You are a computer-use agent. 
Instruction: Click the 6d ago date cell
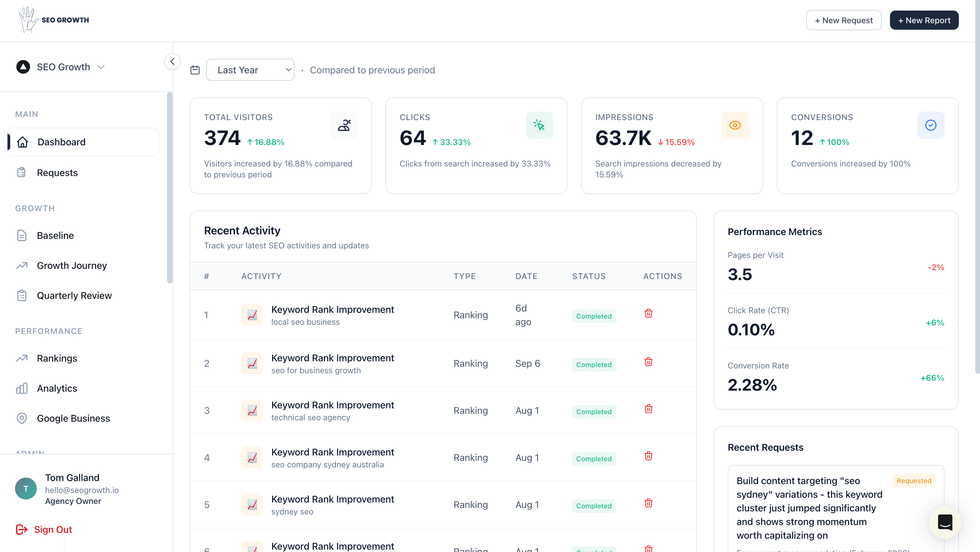tap(523, 315)
